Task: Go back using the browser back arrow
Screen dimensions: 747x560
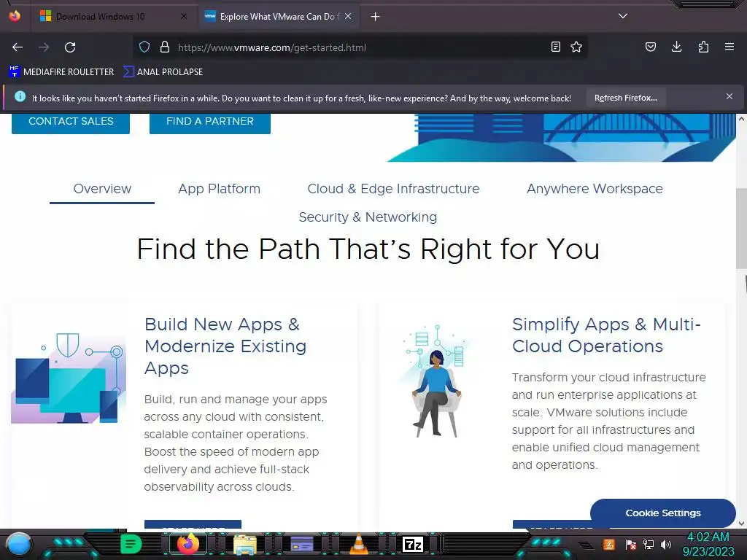Action: click(18, 47)
